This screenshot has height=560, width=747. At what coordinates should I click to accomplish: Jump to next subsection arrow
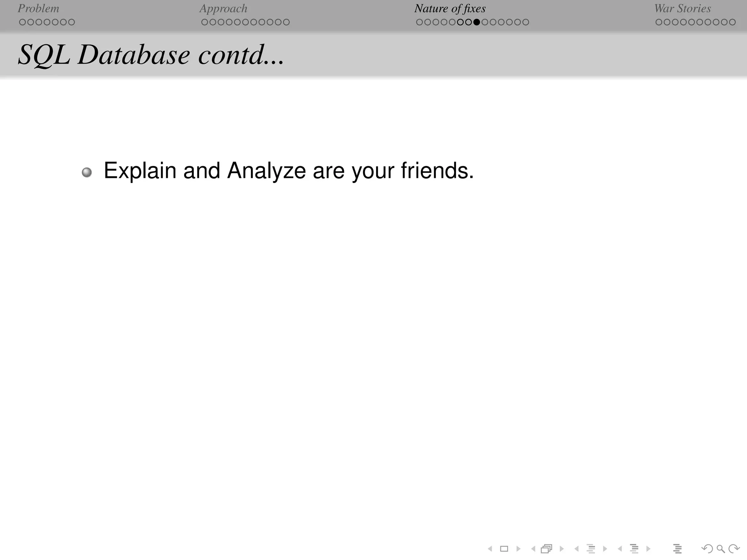[x=605, y=549]
